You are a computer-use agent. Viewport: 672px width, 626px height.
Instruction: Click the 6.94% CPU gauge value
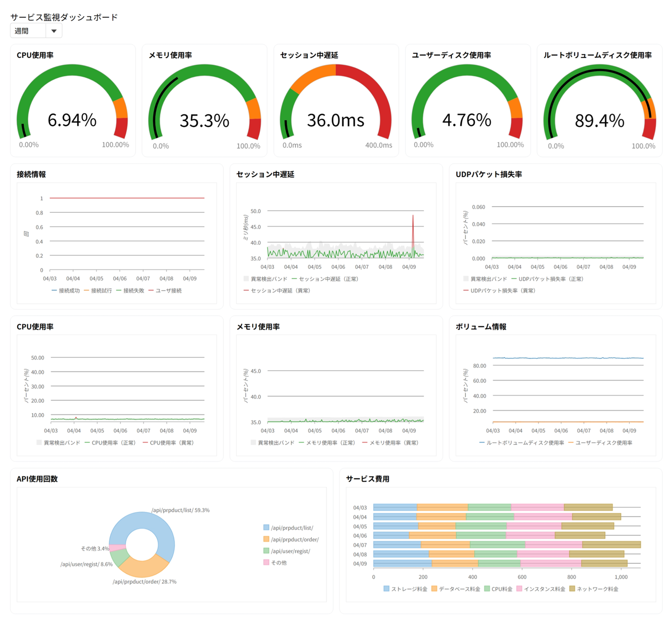coord(72,120)
